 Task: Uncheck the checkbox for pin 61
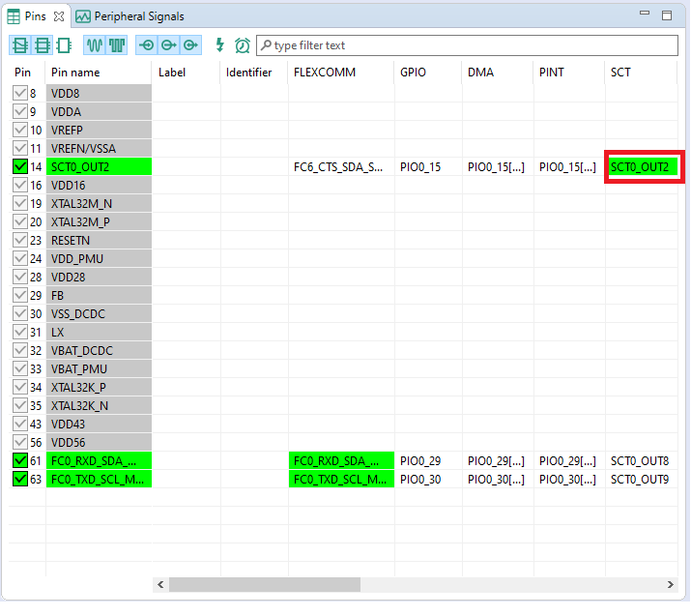tap(20, 461)
